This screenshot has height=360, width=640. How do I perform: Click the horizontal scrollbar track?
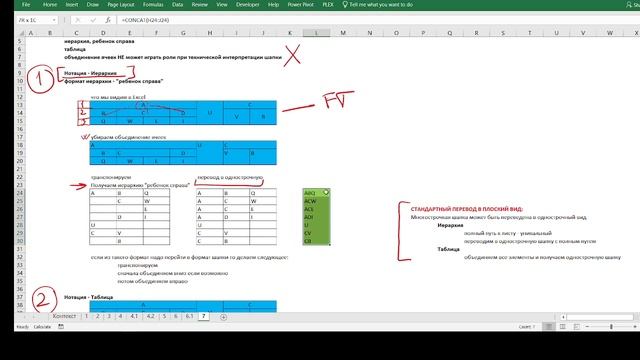pos(600,317)
